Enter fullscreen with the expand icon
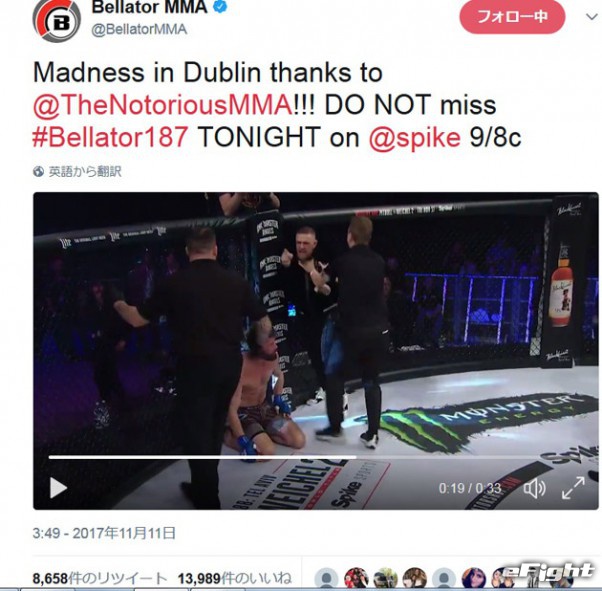Viewport: 602px width, 591px height. click(x=574, y=488)
